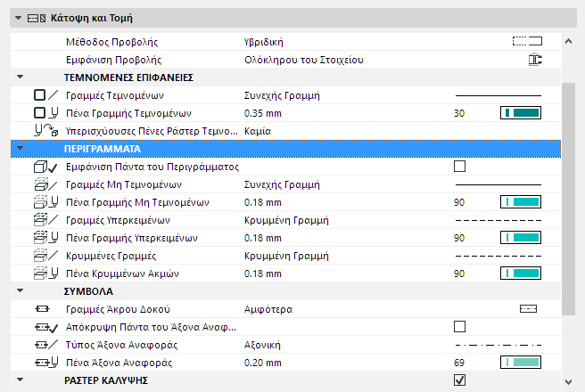
Task: Click the scroll down arrow of scrollbar
Action: coord(568,380)
